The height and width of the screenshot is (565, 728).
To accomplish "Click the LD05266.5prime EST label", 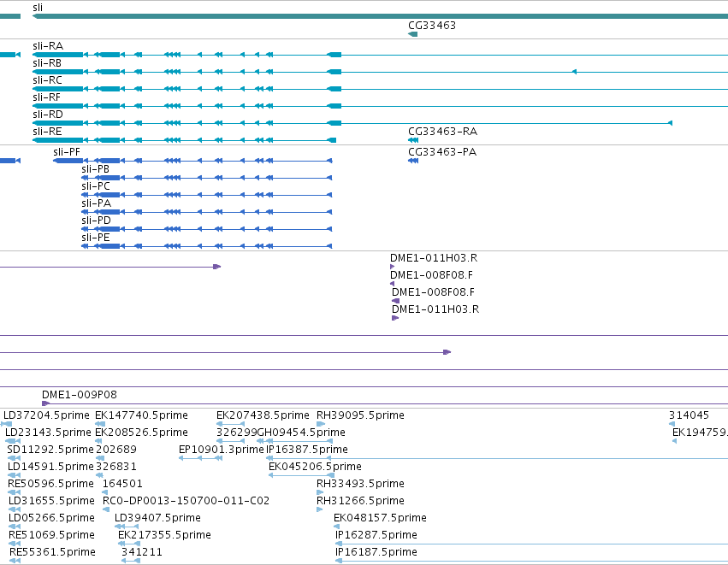I will [51, 519].
